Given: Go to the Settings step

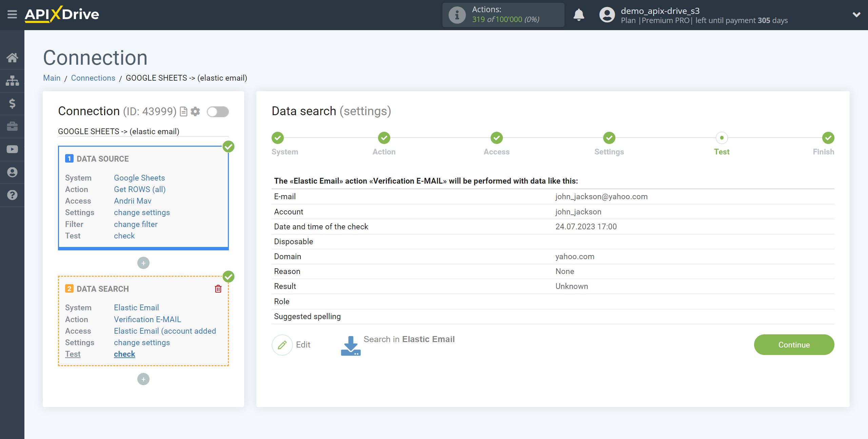Looking at the screenshot, I should point(609,138).
